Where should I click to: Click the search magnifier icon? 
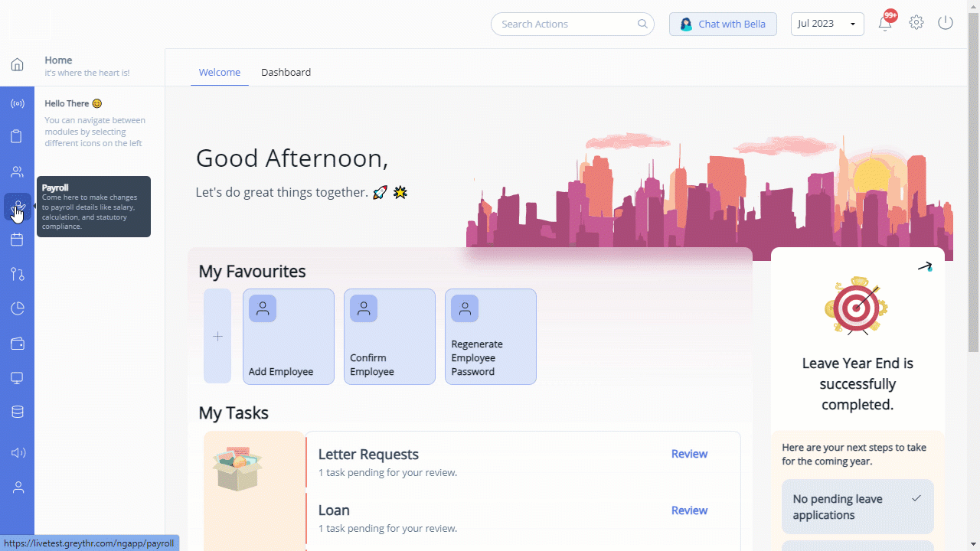coord(642,24)
